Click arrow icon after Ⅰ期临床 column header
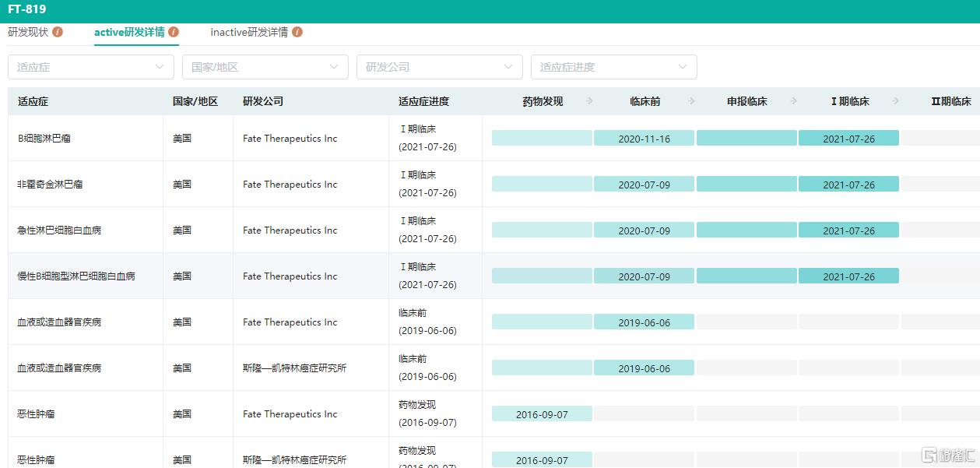The height and width of the screenshot is (468, 980). coord(896,101)
